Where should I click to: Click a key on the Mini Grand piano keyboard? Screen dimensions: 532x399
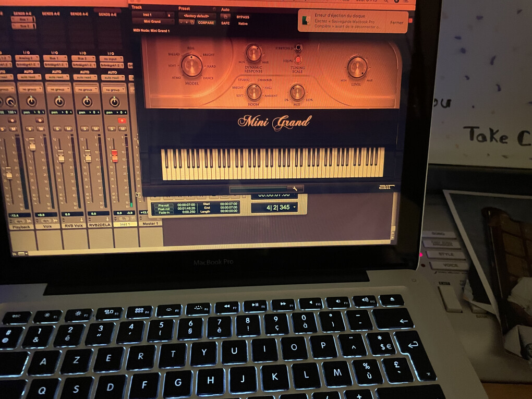tap(272, 164)
